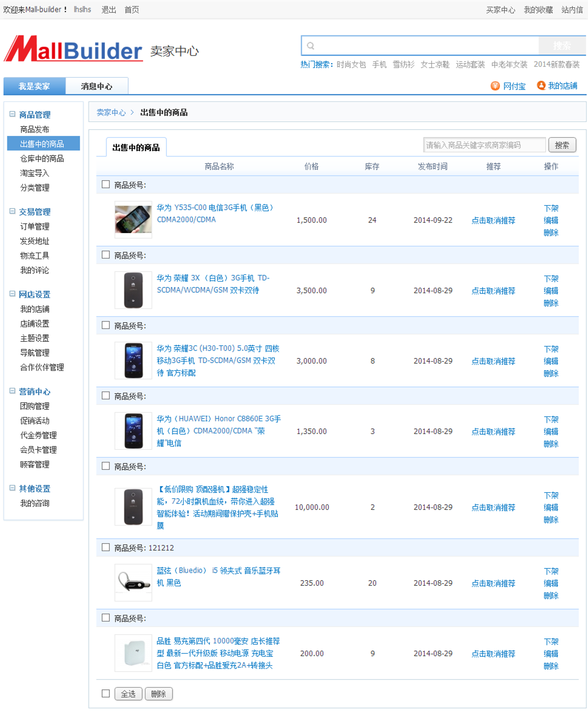
Task: Click the 搜索 button beside product keyword field
Action: pos(562,145)
